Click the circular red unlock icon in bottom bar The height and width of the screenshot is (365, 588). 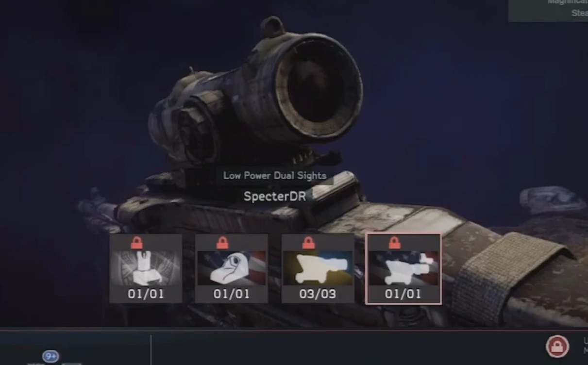557,347
